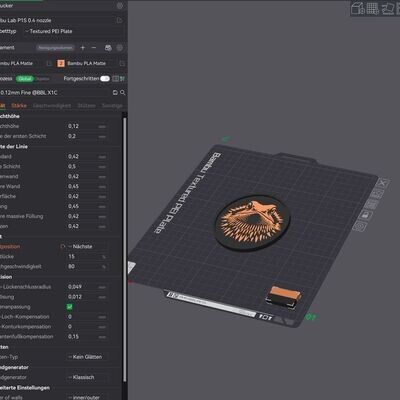Open inner/outer wall order dropdown

87,397
